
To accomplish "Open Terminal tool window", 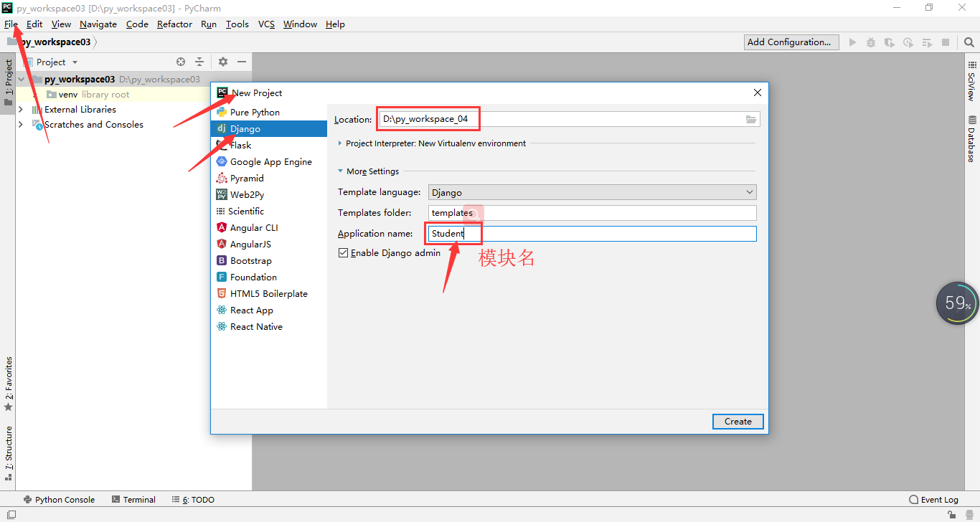I will click(133, 500).
